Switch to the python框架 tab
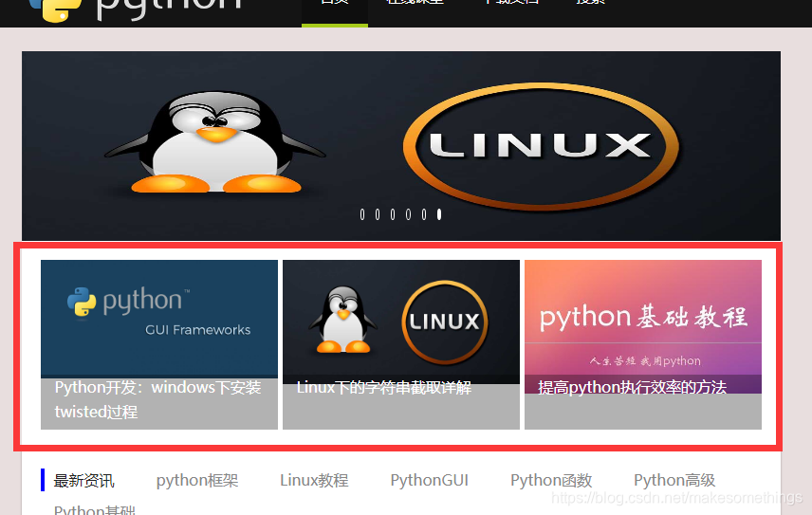This screenshot has height=515, width=812. [x=197, y=480]
